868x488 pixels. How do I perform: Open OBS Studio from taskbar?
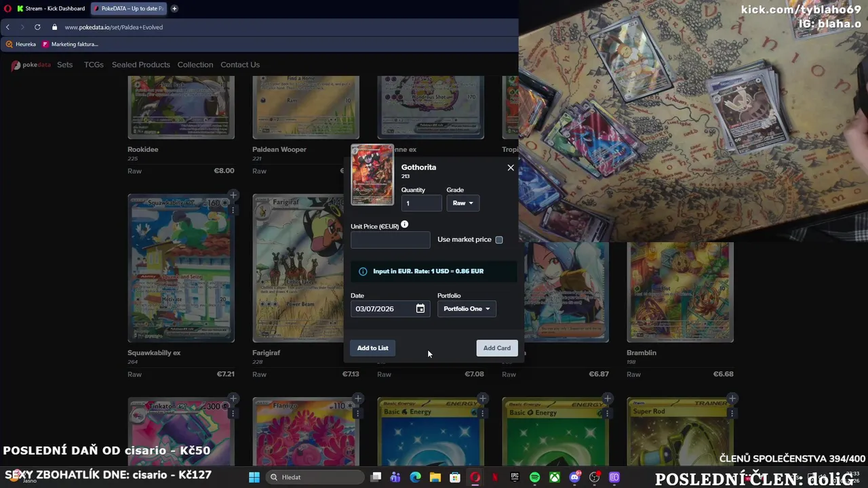pyautogui.click(x=595, y=477)
